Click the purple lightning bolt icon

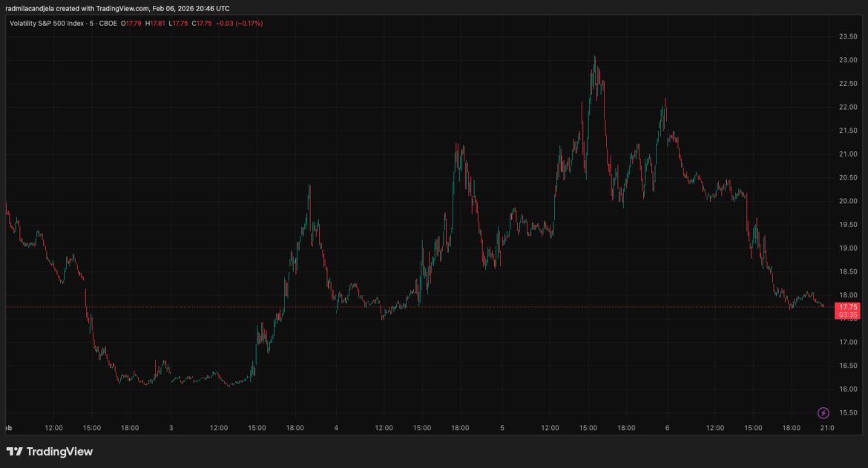pyautogui.click(x=823, y=412)
